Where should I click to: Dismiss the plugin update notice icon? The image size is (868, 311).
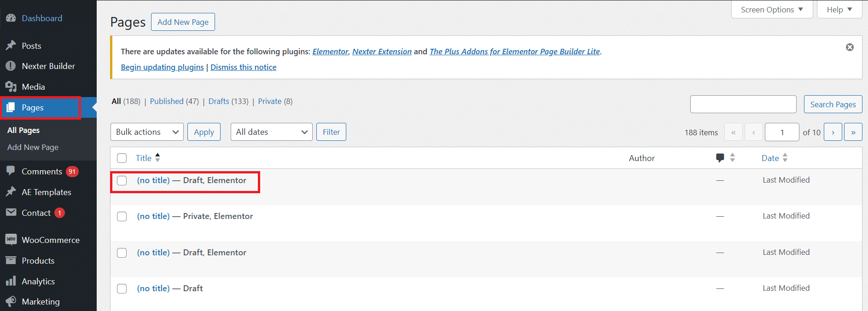coord(850,47)
